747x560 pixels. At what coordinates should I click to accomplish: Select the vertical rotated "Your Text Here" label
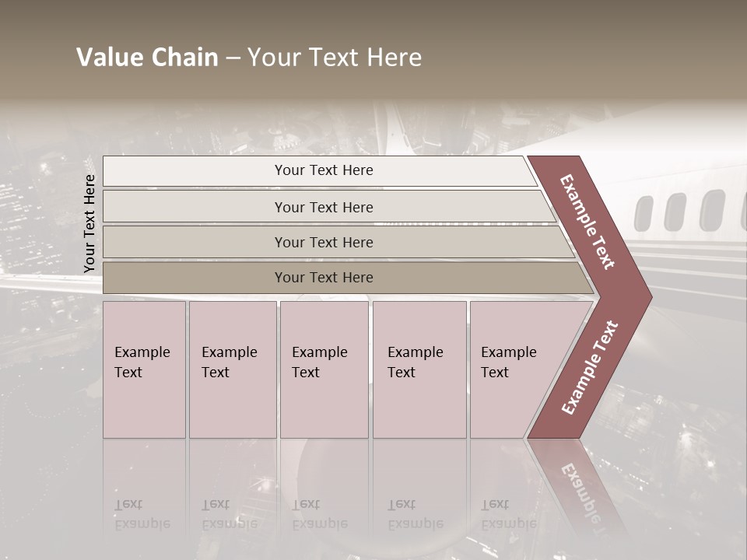(x=89, y=223)
